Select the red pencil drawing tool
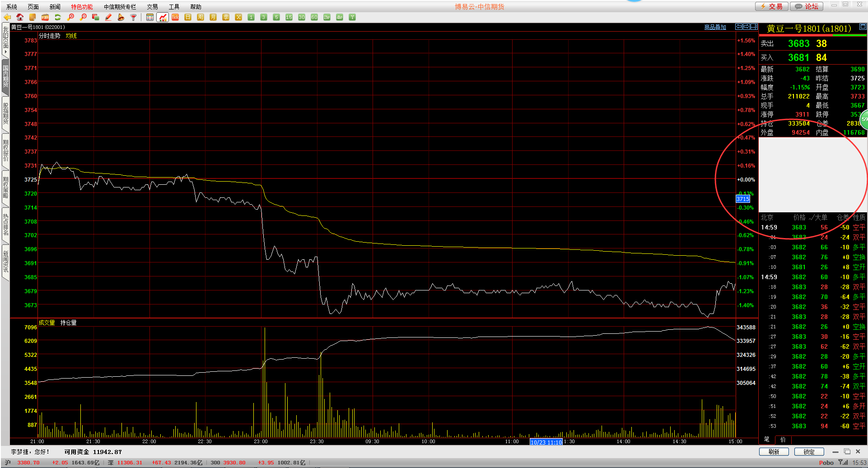Image resolution: width=868 pixels, height=468 pixels. (108, 17)
